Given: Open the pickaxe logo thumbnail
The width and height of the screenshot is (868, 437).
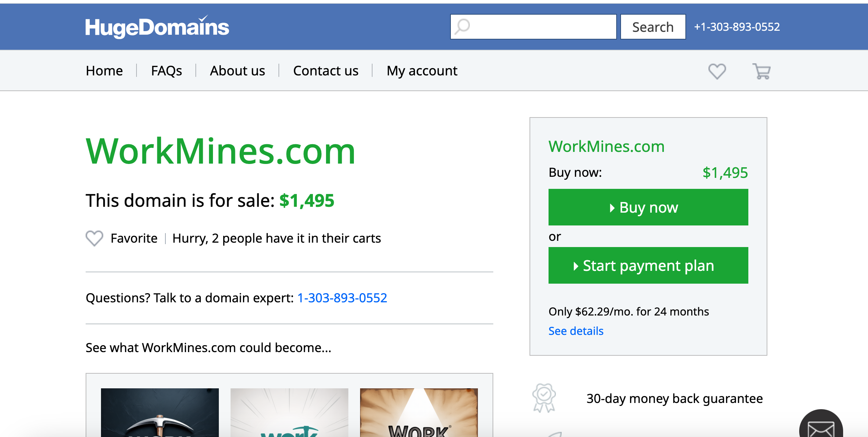Looking at the screenshot, I should (x=160, y=413).
